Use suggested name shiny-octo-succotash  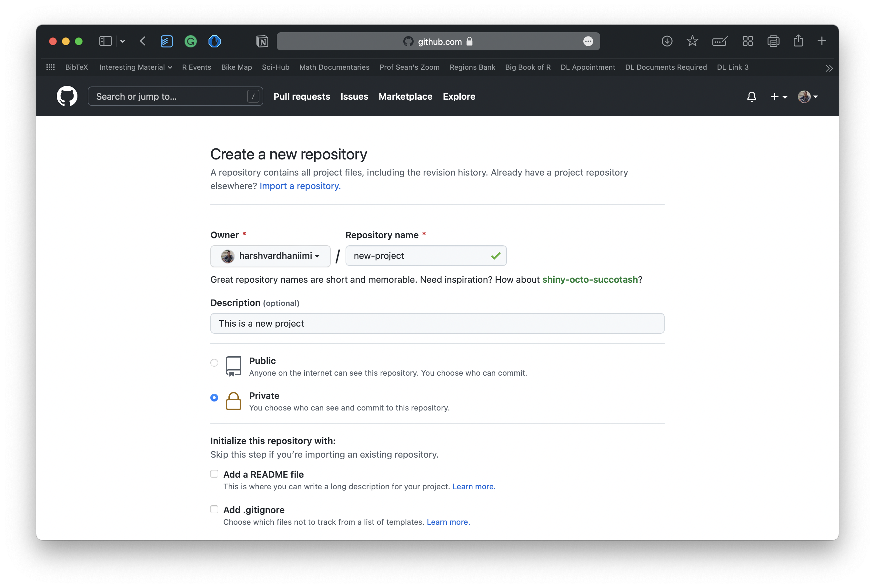pyautogui.click(x=590, y=279)
